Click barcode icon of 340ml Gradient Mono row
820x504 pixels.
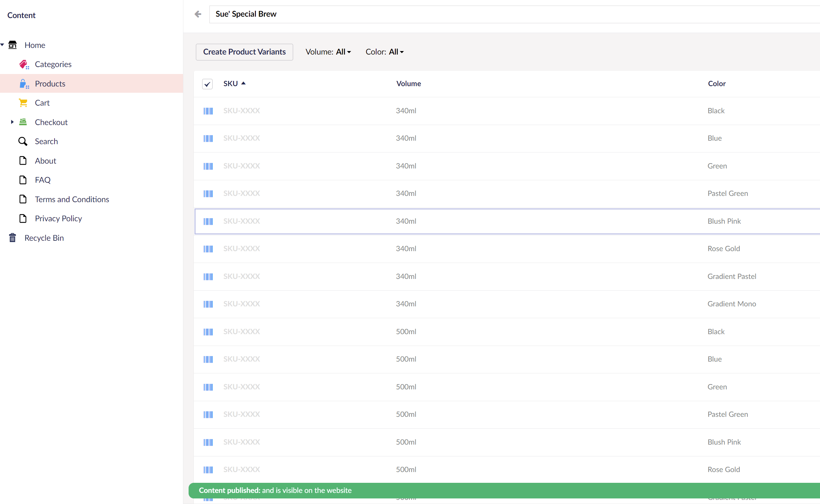click(x=208, y=304)
